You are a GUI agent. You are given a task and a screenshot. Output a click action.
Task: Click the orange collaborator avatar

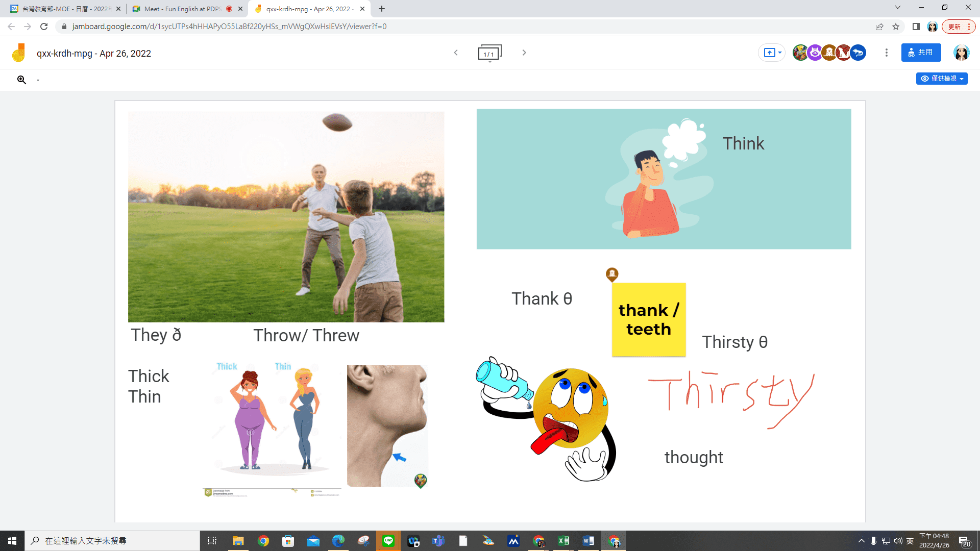click(x=829, y=53)
